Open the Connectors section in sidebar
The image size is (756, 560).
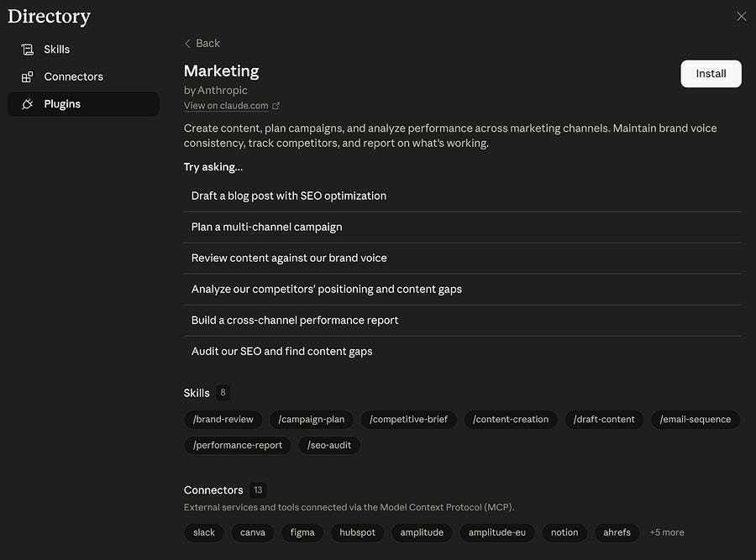click(x=83, y=76)
